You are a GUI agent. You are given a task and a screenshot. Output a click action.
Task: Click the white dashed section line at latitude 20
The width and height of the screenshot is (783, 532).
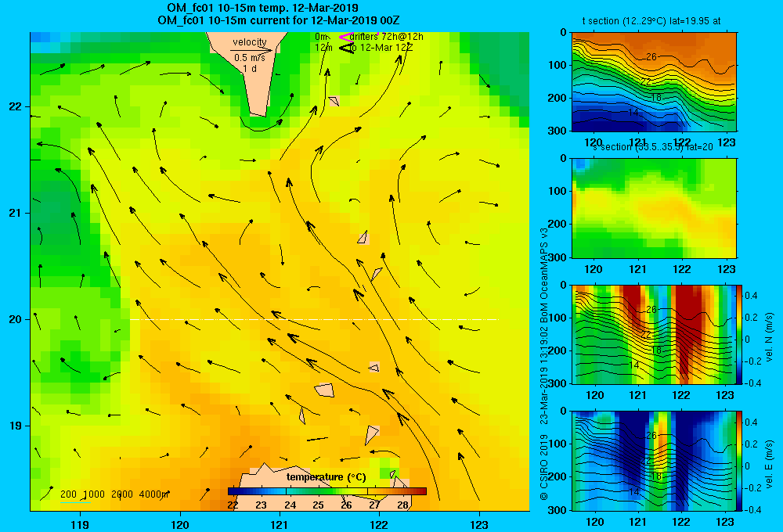(x=315, y=319)
